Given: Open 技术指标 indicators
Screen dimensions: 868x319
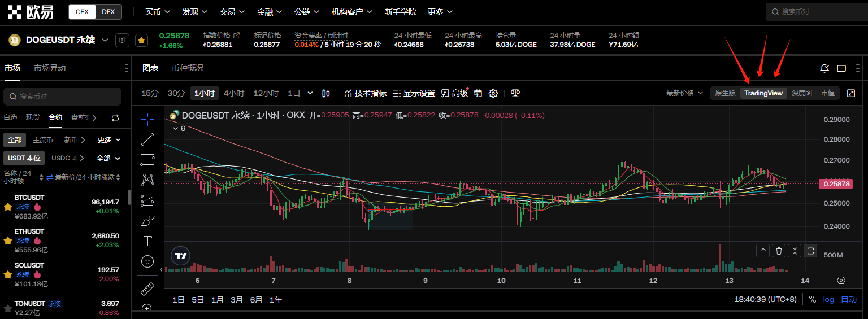Looking at the screenshot, I should tap(365, 93).
